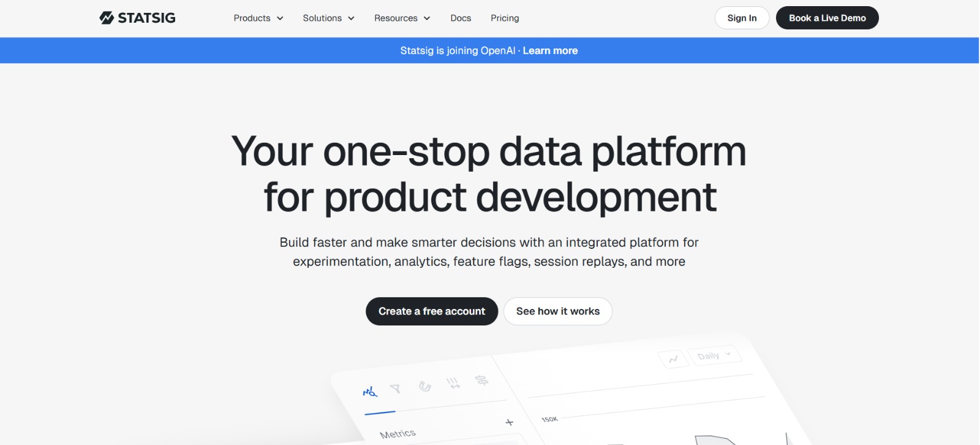
Task: Click the Statsig logo in the header
Action: (x=137, y=18)
